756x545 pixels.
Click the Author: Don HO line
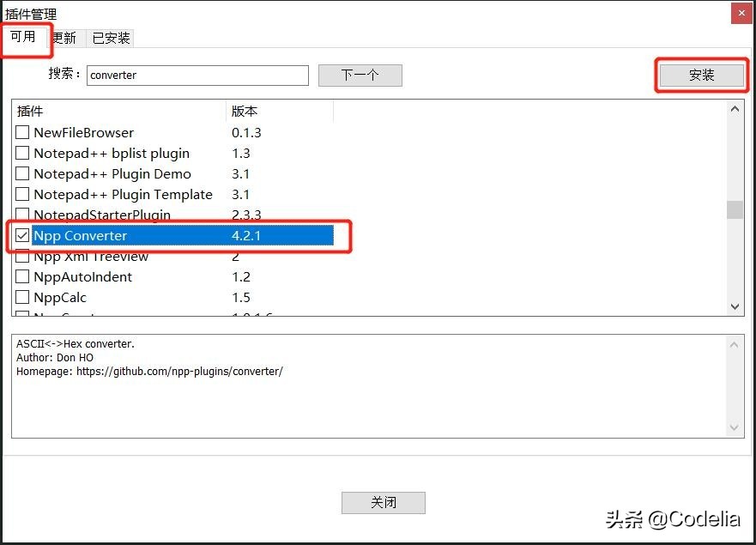click(55, 357)
